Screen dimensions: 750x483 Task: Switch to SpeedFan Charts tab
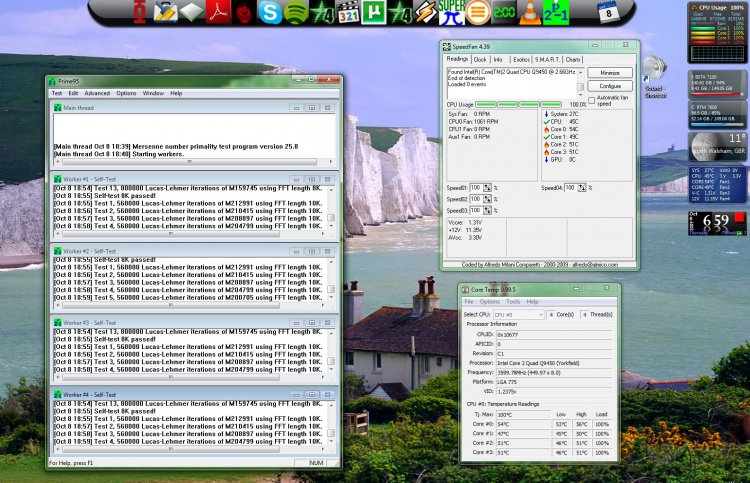click(573, 60)
